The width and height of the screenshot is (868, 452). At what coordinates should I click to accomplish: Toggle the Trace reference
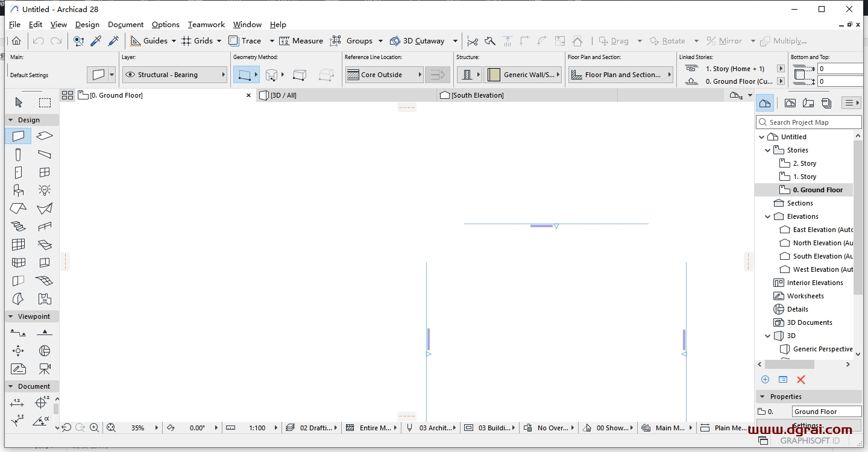(x=245, y=41)
